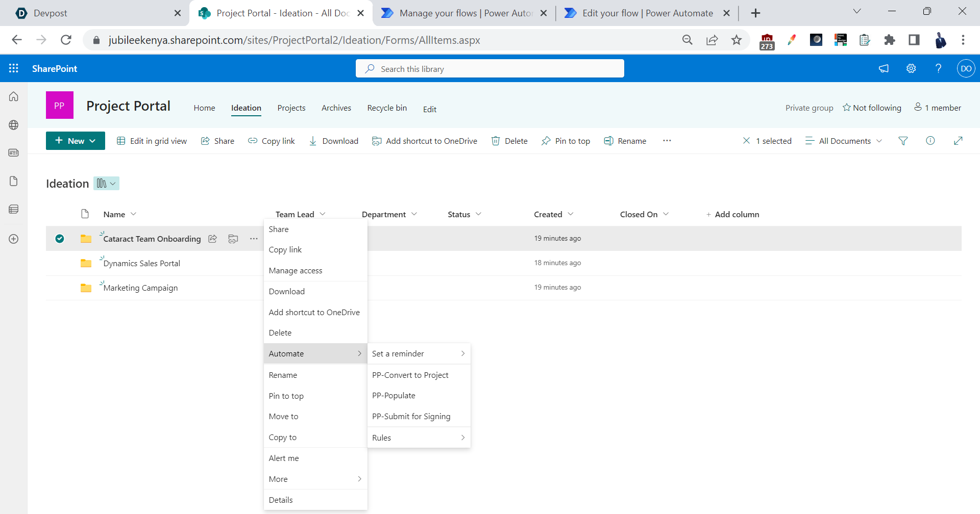Click the PP site logo tile

point(60,105)
